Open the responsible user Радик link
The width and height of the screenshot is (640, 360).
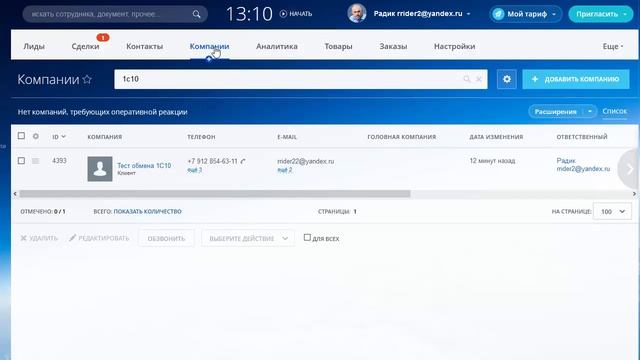(583, 164)
